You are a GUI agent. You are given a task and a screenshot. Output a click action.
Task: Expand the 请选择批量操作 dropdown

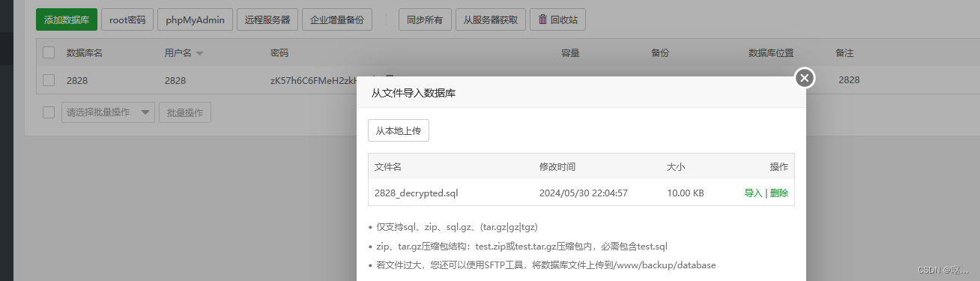coord(108,112)
